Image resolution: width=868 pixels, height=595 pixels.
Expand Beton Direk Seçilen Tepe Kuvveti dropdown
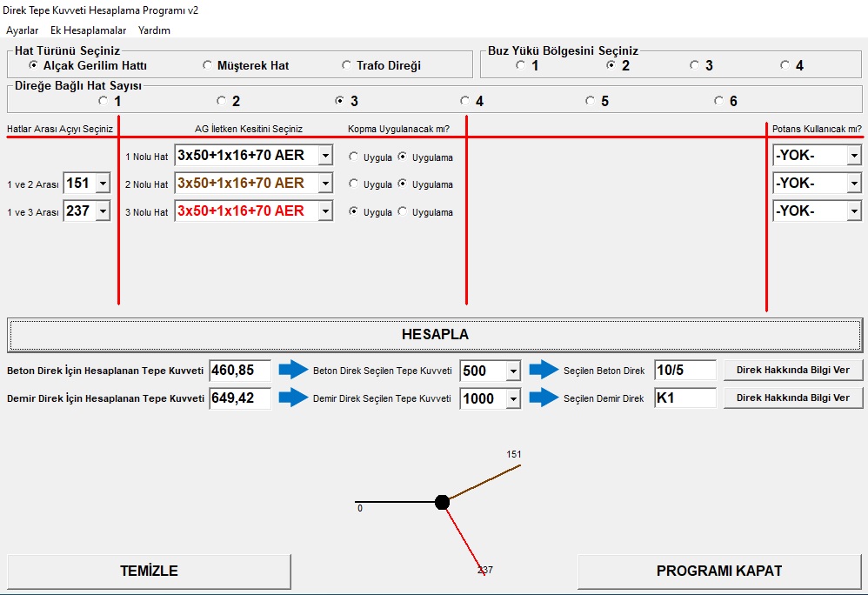pos(513,371)
